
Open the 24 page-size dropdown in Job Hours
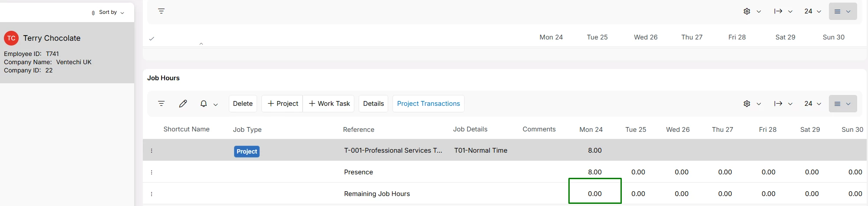tap(812, 104)
